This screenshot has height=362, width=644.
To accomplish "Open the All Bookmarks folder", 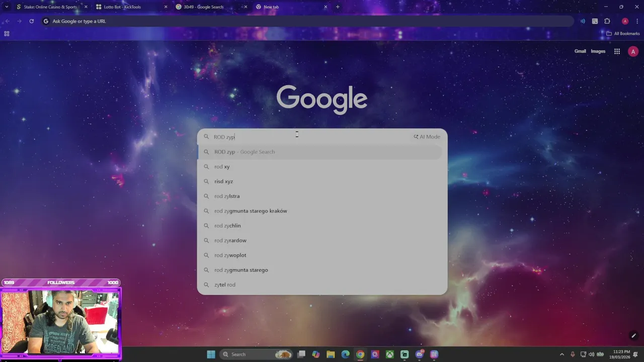I will pyautogui.click(x=623, y=34).
